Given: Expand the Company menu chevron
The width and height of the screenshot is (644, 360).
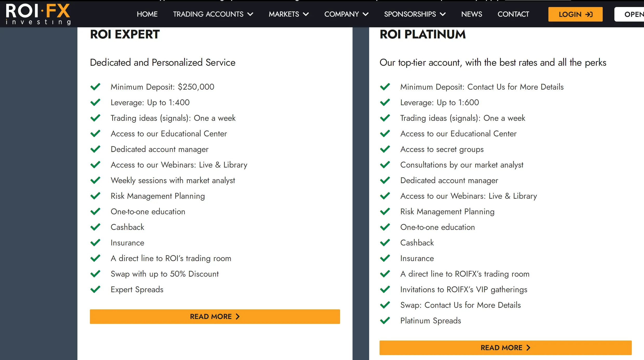Looking at the screenshot, I should click(366, 14).
